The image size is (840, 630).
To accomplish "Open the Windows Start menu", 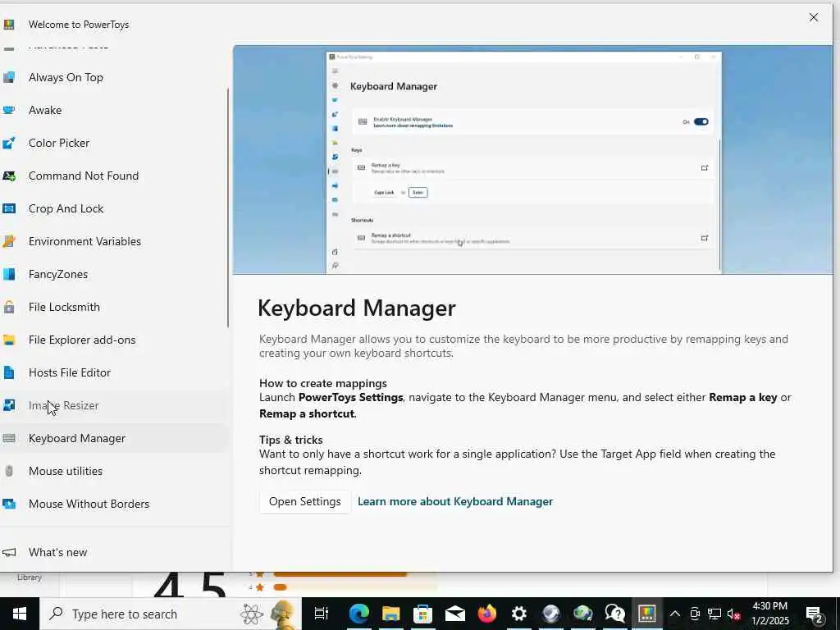I will [20, 614].
